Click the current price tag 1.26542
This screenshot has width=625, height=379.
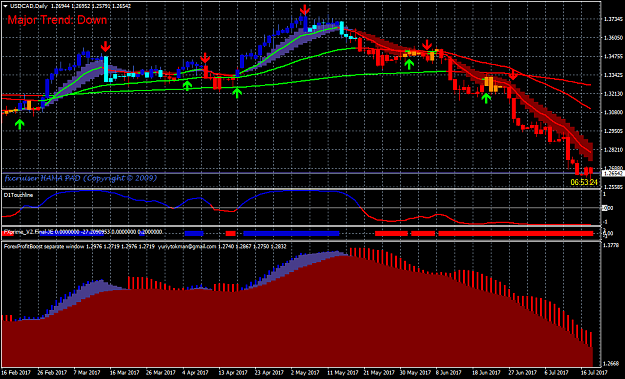coord(613,173)
